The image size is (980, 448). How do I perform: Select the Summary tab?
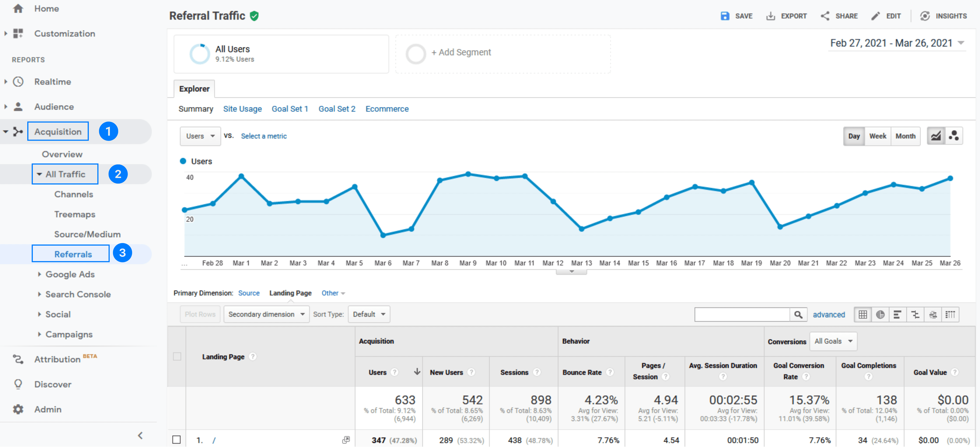196,109
